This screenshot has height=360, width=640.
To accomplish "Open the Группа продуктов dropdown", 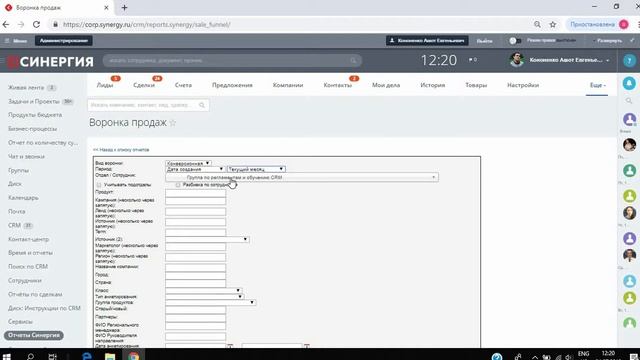I will [211, 302].
